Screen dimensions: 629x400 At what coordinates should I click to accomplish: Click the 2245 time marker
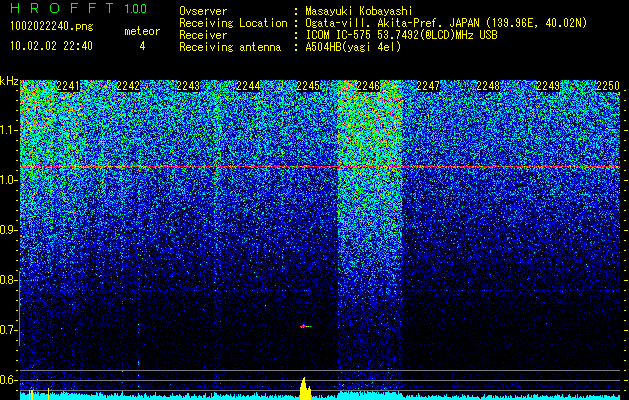click(308, 86)
